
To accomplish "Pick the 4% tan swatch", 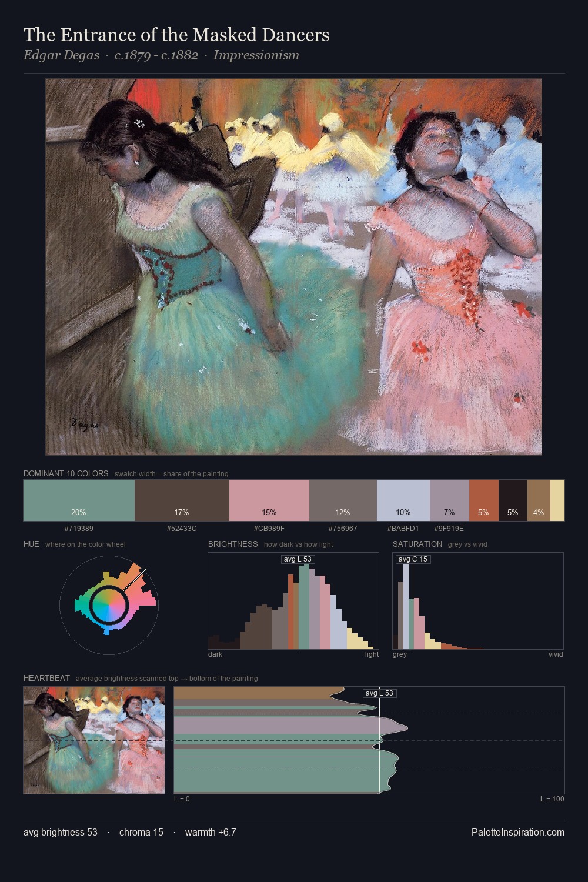I will click(539, 500).
